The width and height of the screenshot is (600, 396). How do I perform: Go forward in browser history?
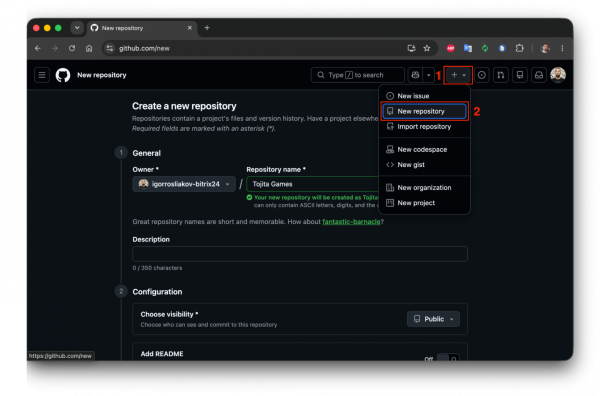[55, 48]
